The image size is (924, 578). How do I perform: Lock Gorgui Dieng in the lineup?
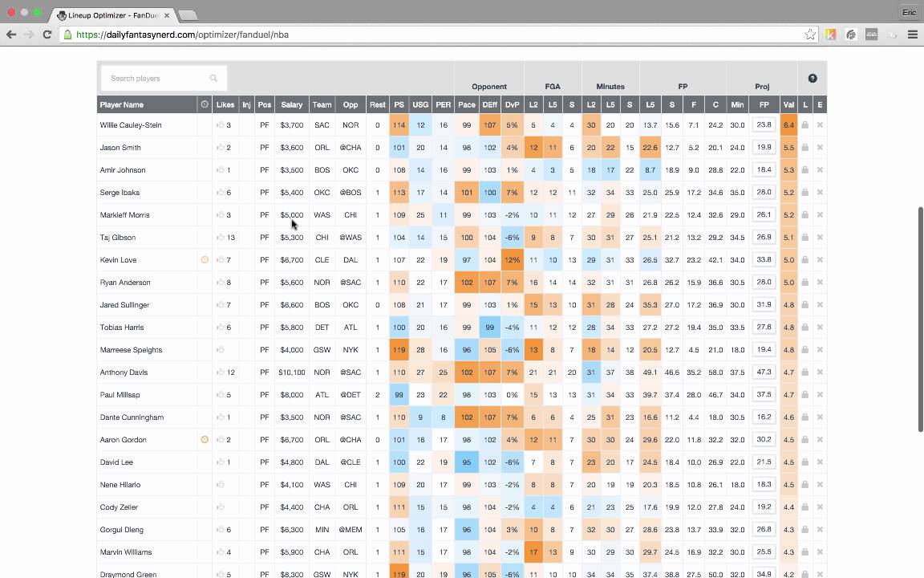tap(804, 530)
